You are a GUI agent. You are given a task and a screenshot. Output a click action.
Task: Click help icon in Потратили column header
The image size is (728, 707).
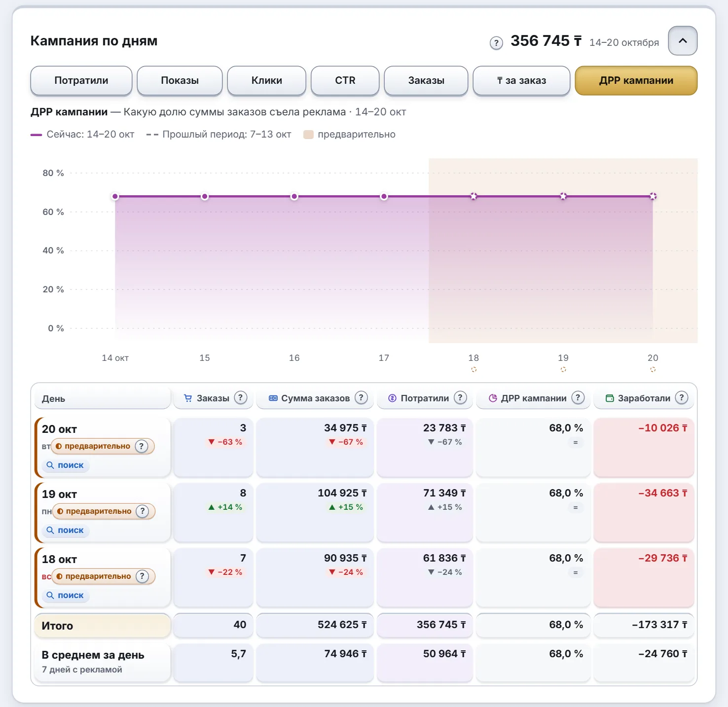click(460, 397)
